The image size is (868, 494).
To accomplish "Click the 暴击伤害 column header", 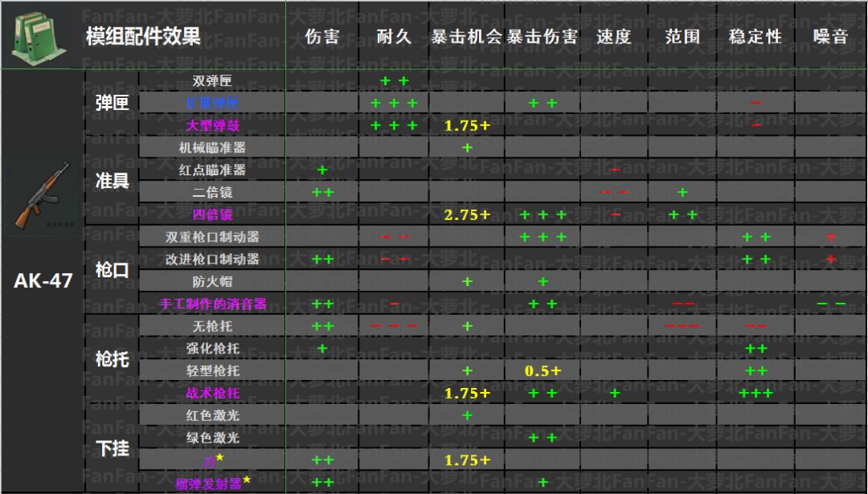I will click(542, 36).
